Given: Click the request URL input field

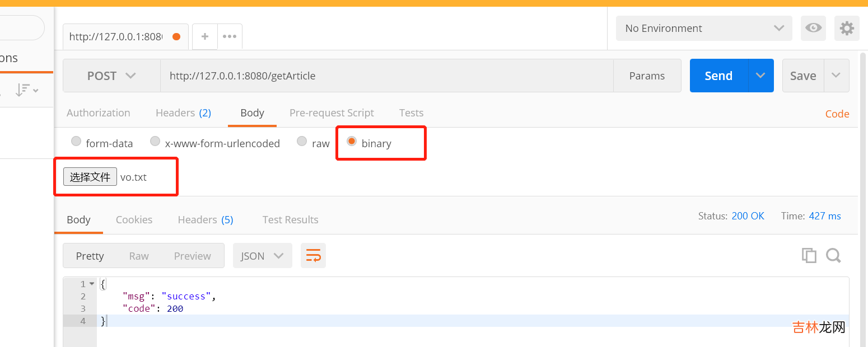Looking at the screenshot, I should (x=386, y=76).
